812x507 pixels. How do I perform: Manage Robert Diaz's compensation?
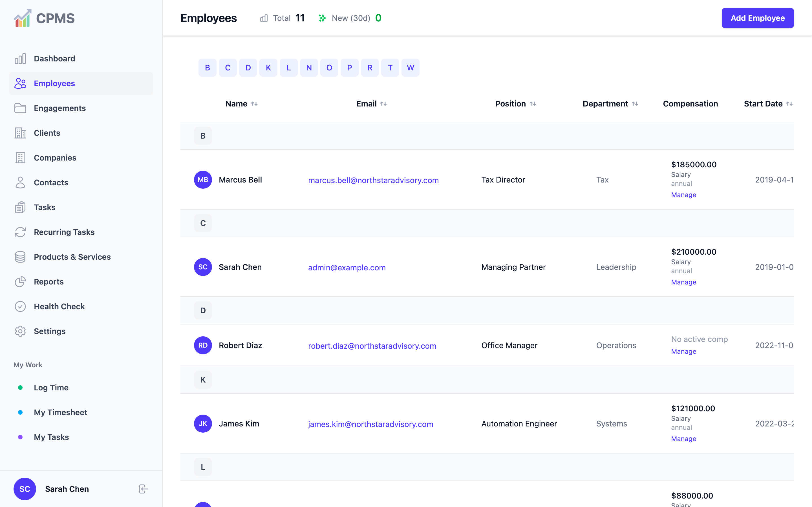click(x=683, y=352)
